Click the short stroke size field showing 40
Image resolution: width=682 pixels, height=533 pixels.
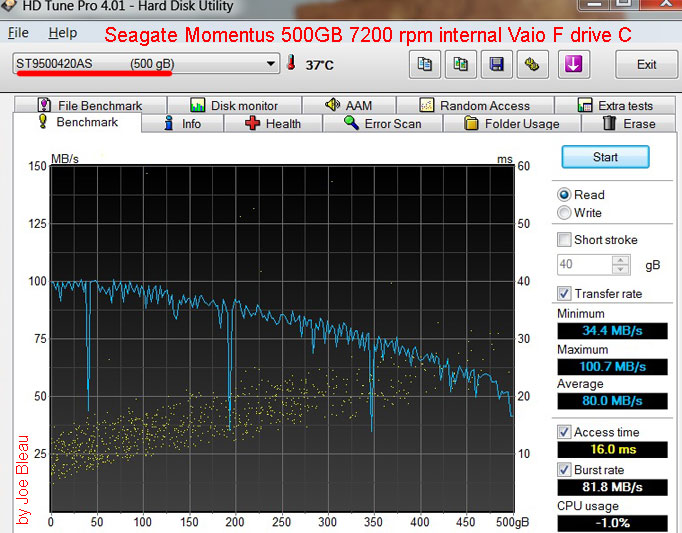[x=584, y=264]
